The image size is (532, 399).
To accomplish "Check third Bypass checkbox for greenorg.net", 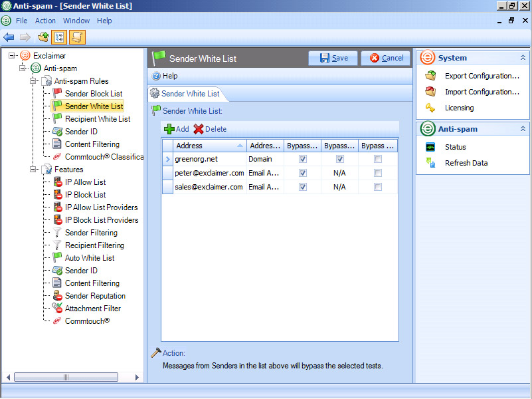I will pyautogui.click(x=378, y=159).
